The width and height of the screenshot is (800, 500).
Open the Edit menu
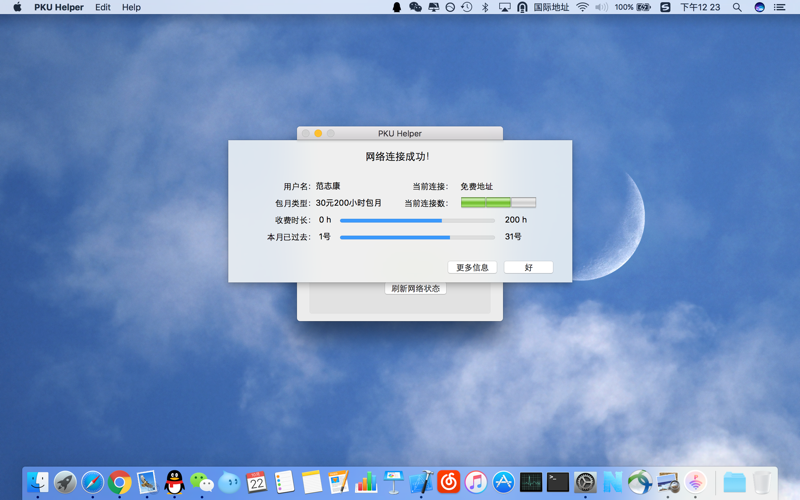click(103, 7)
